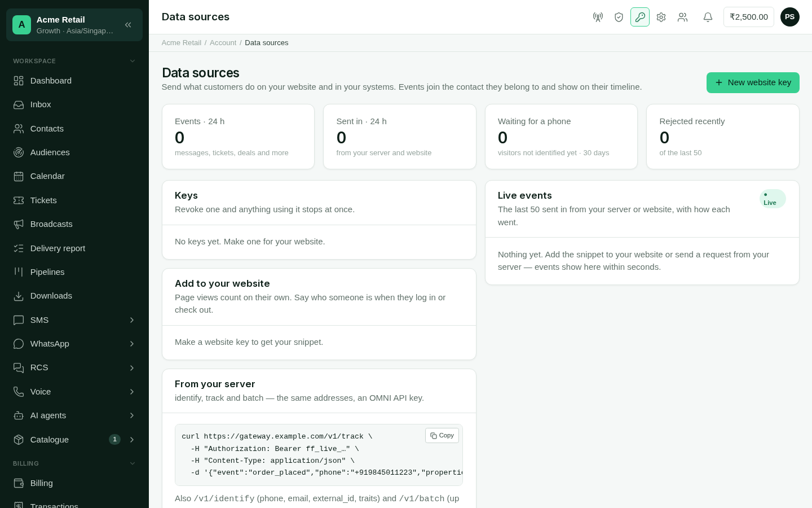Select the highlighted key icon in the header
The width and height of the screenshot is (812, 508).
pyautogui.click(x=640, y=17)
